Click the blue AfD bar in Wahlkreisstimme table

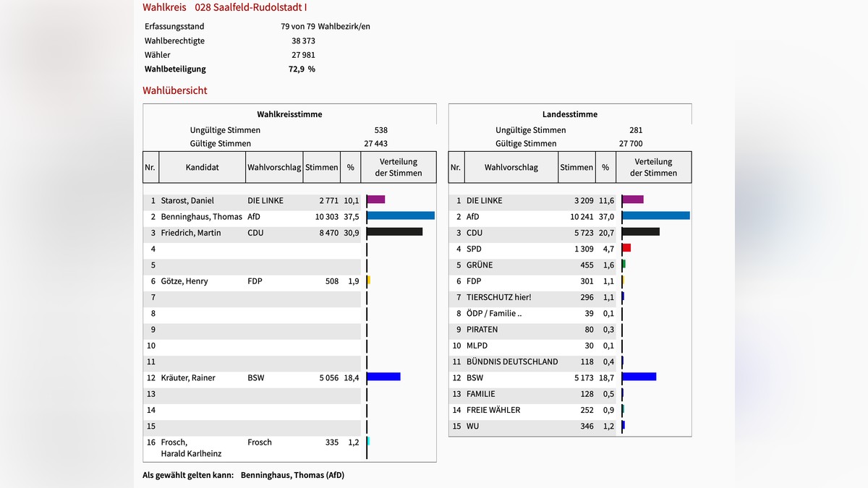pos(401,215)
